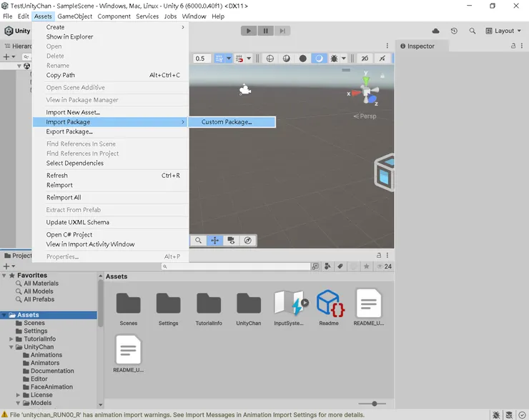Click the Inspector lock icon
Viewport: 529px width, 420px height.
[513, 46]
